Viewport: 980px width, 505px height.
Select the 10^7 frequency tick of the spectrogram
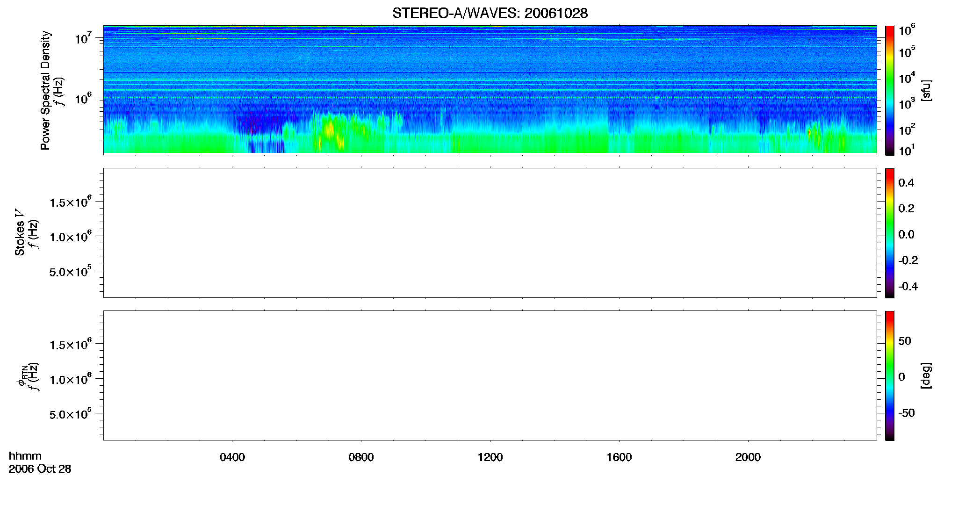tap(83, 38)
